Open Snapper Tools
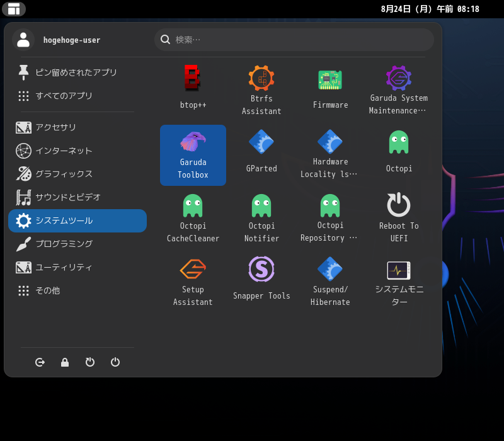 tap(261, 282)
